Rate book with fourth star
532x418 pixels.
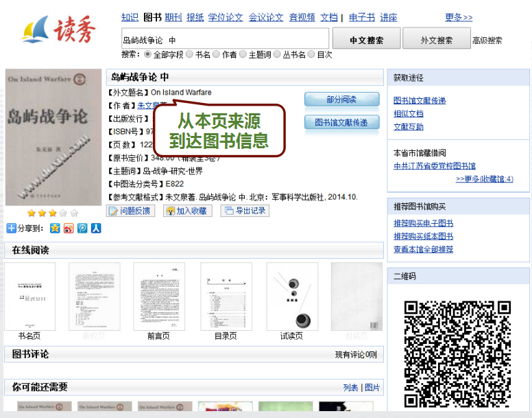[63, 213]
